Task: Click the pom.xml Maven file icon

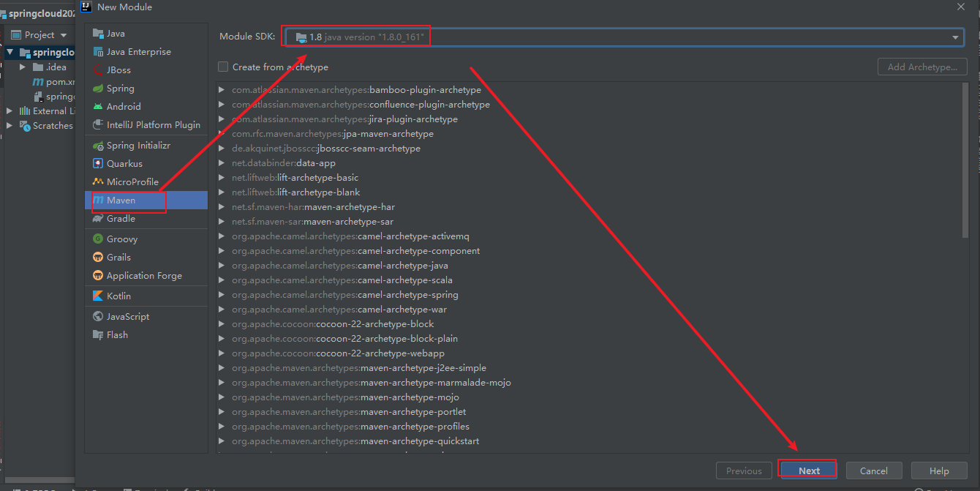Action: click(39, 82)
